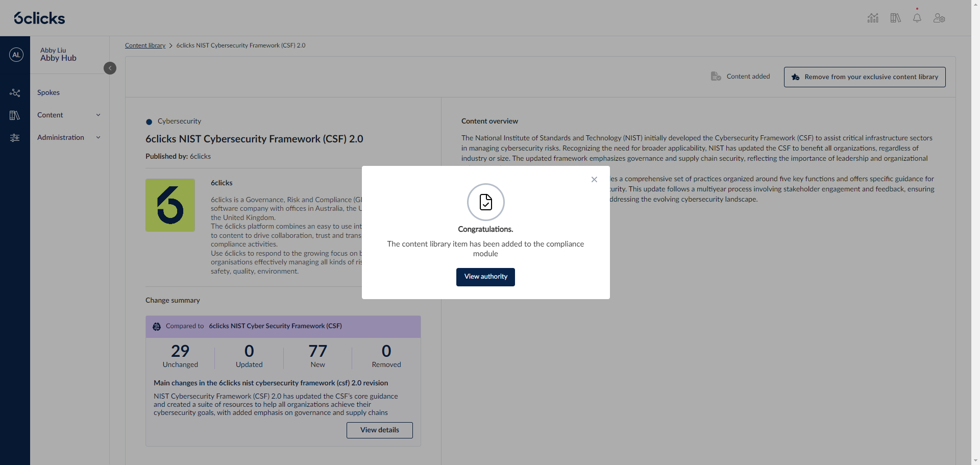
Task: Click the Cybersecurity blue dot indicator
Action: click(x=149, y=122)
